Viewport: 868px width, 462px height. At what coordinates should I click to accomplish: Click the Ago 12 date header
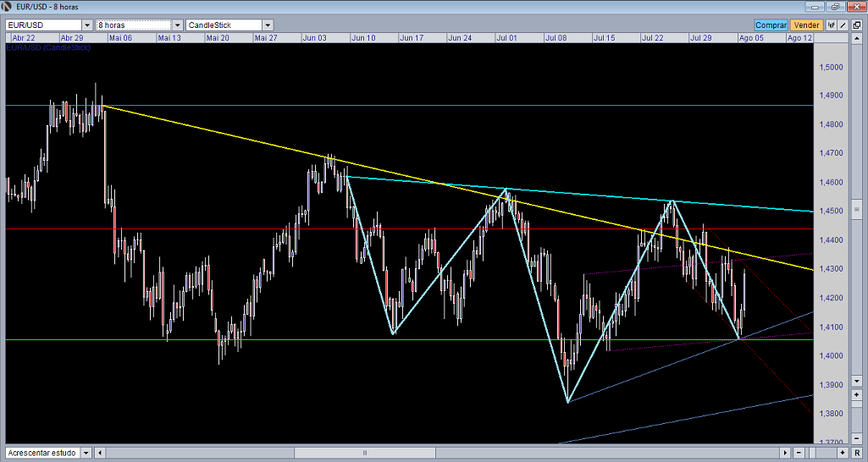[799, 37]
